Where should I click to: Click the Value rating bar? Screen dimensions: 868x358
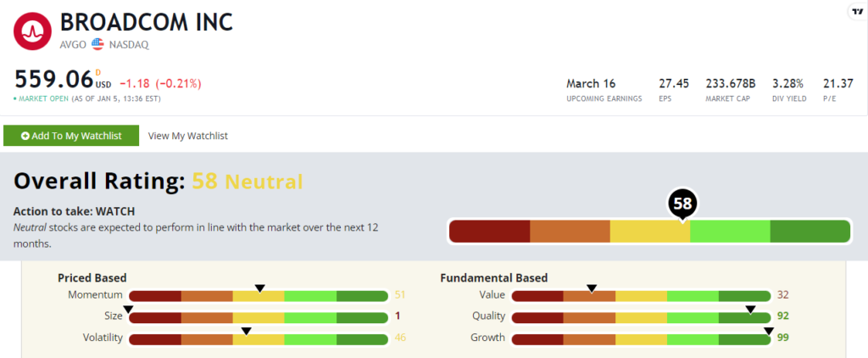pyautogui.click(x=642, y=295)
